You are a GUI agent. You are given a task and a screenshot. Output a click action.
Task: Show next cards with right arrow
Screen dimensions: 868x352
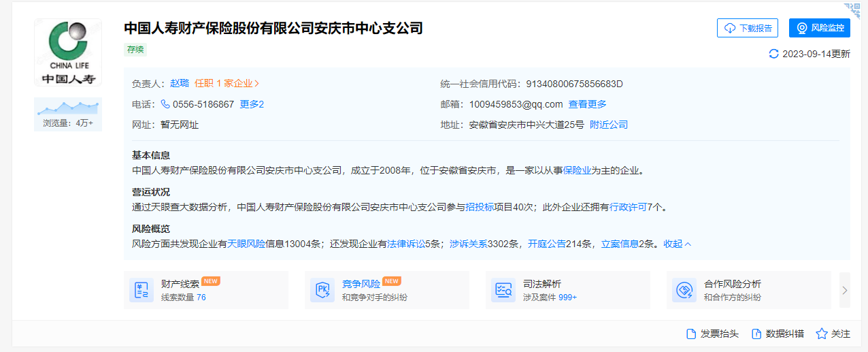tap(845, 290)
